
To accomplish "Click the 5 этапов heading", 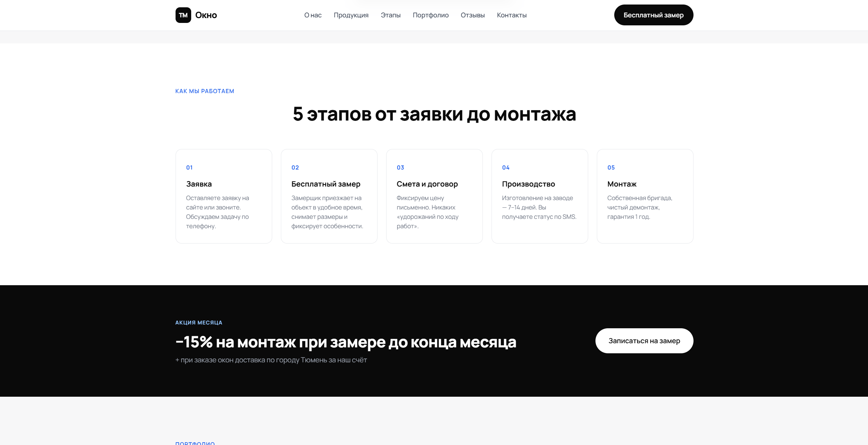I will [x=434, y=114].
